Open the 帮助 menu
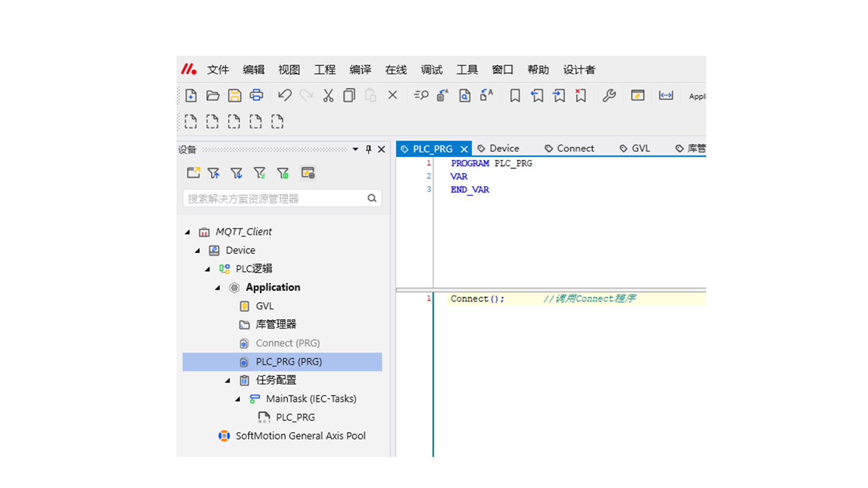 pos(538,70)
